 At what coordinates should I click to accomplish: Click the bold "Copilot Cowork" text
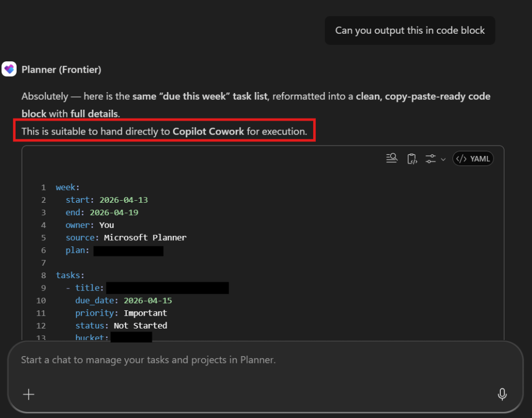pos(208,132)
